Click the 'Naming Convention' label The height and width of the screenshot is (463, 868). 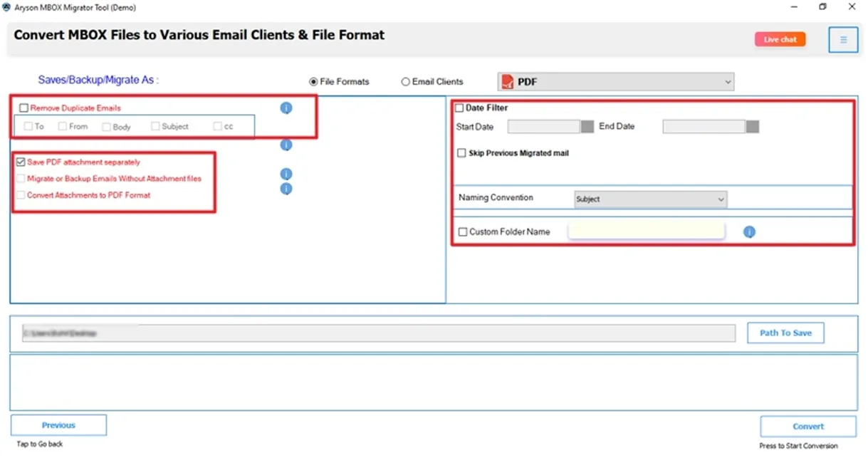tap(496, 198)
